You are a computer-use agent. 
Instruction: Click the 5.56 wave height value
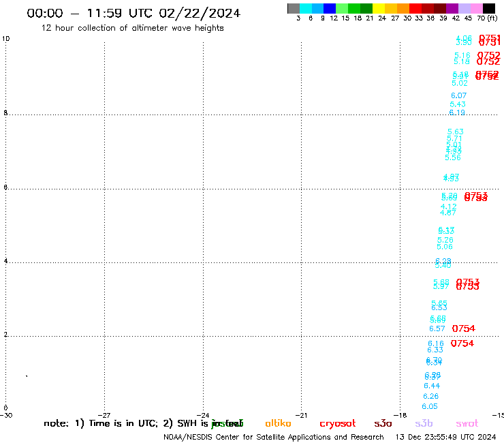(x=453, y=157)
